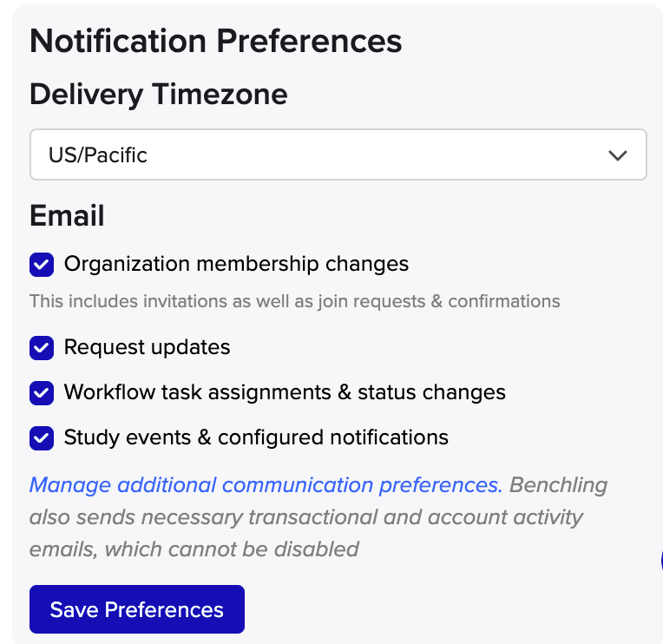Viewport: 663px width, 644px height.
Task: Click the transactional emails disclaimer text
Action: coord(306,517)
